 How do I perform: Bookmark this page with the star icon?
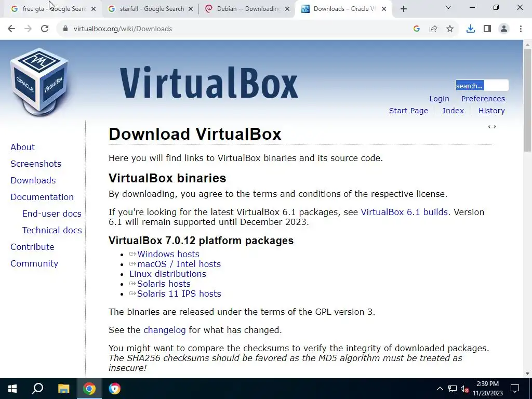pos(450,29)
